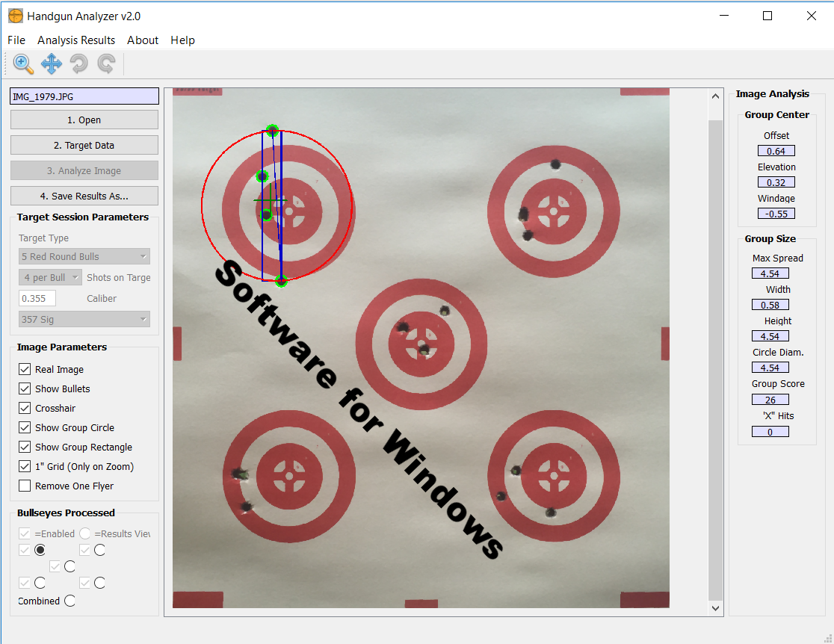Viewport: 834px width, 644px height.
Task: Select the Zoom tool in the toolbar
Action: (22, 64)
